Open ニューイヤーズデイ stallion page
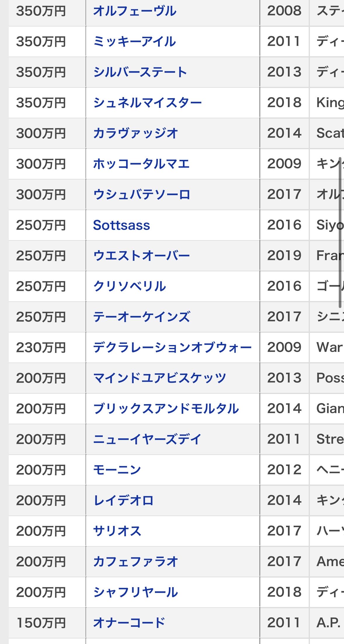Viewport: 344px width, 644px height. (147, 439)
